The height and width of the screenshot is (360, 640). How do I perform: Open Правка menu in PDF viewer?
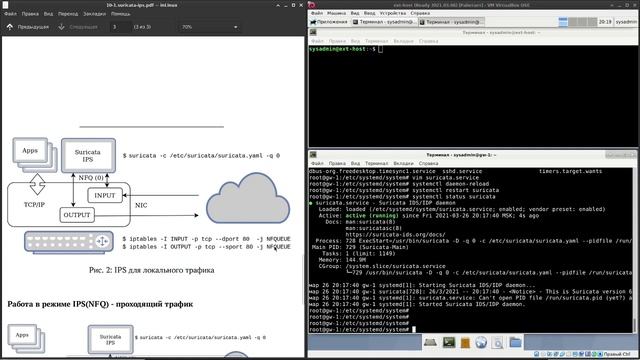[30, 14]
